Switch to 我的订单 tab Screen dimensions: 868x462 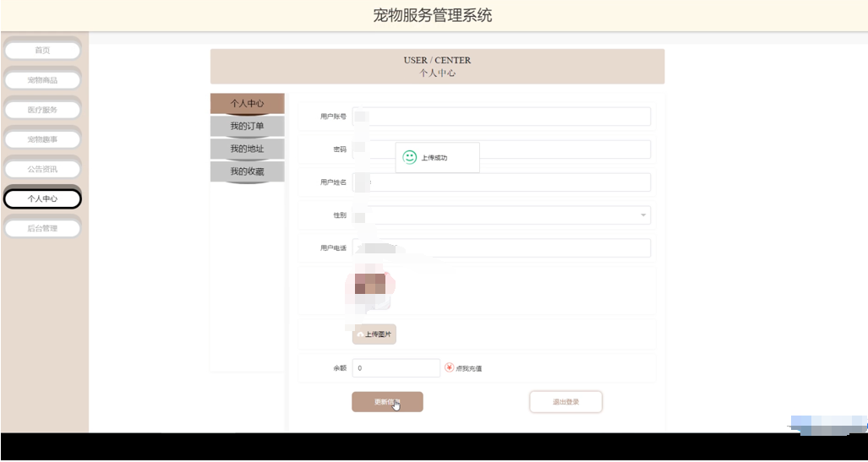(x=248, y=126)
